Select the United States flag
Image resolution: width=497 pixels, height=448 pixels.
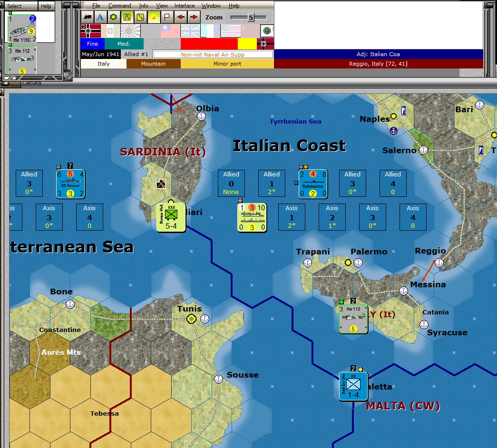tap(231, 31)
